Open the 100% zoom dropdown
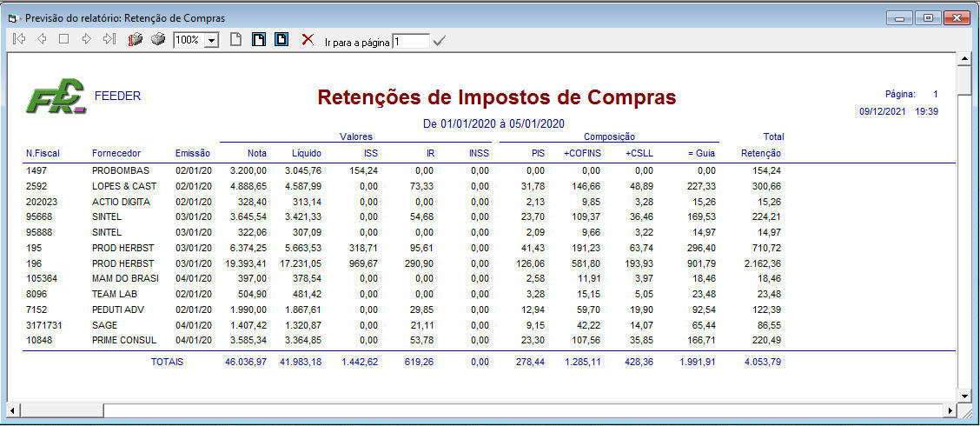Viewport: 980px width, 426px height. tap(211, 41)
